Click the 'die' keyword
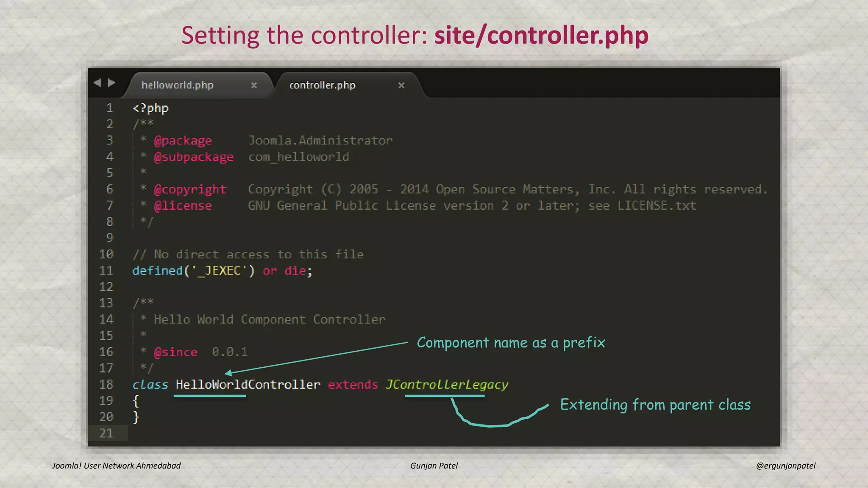Screen dimensions: 868x488 coord(295,271)
